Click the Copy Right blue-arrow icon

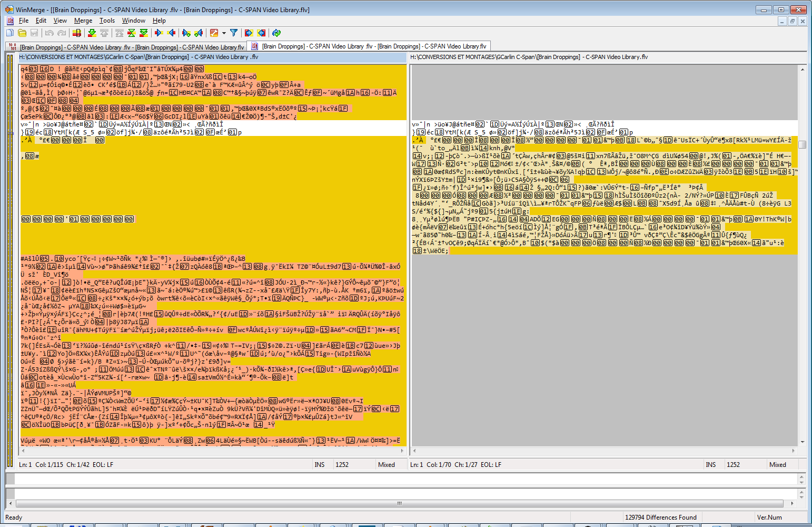[159, 33]
